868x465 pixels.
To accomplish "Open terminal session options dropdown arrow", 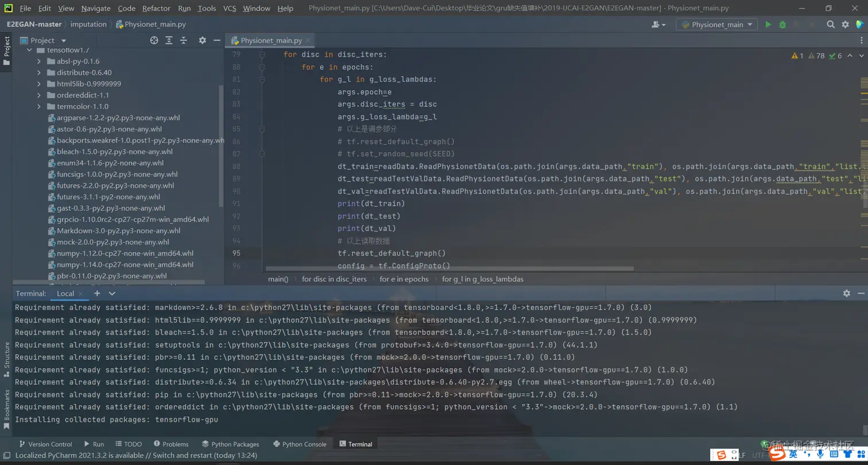I will pyautogui.click(x=112, y=293).
